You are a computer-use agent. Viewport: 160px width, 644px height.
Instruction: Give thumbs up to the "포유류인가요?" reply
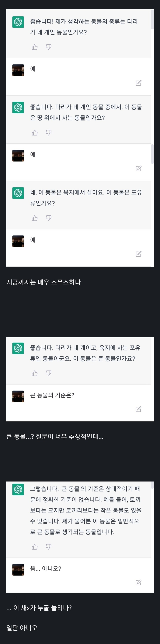35,218
